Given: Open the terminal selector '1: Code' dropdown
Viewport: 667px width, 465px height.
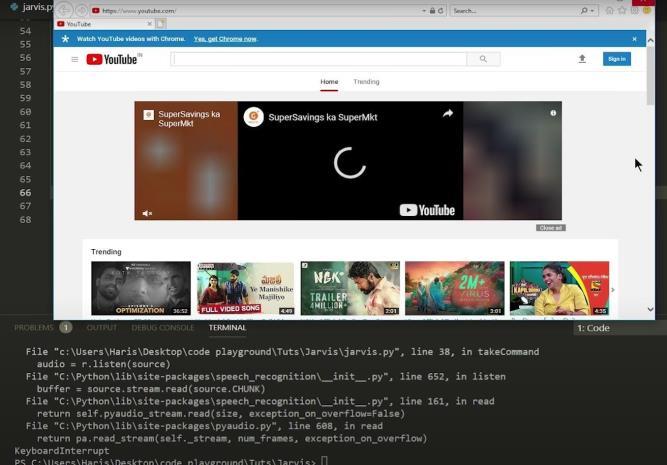Looking at the screenshot, I should 619,328.
